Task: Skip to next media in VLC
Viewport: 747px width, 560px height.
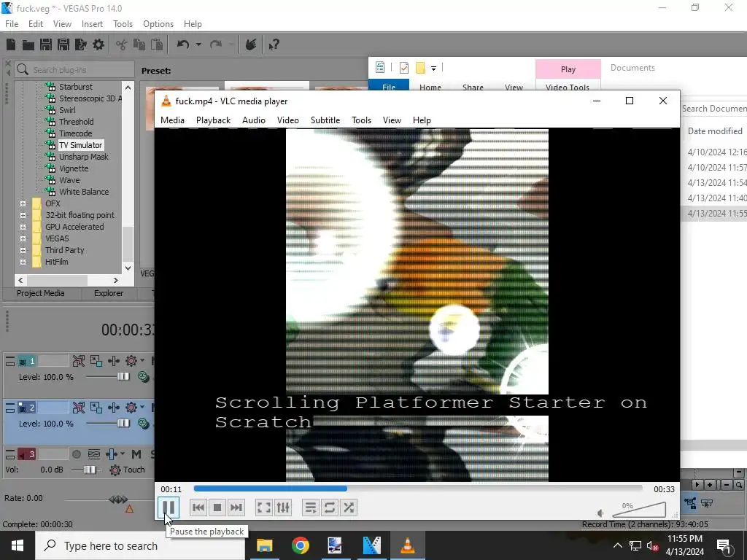Action: [236, 507]
